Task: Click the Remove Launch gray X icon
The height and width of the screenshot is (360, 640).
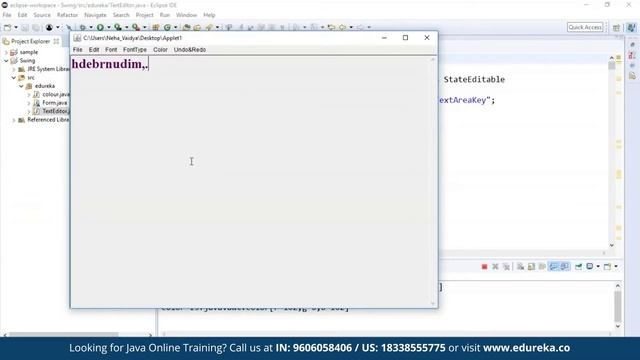Action: [x=495, y=267]
